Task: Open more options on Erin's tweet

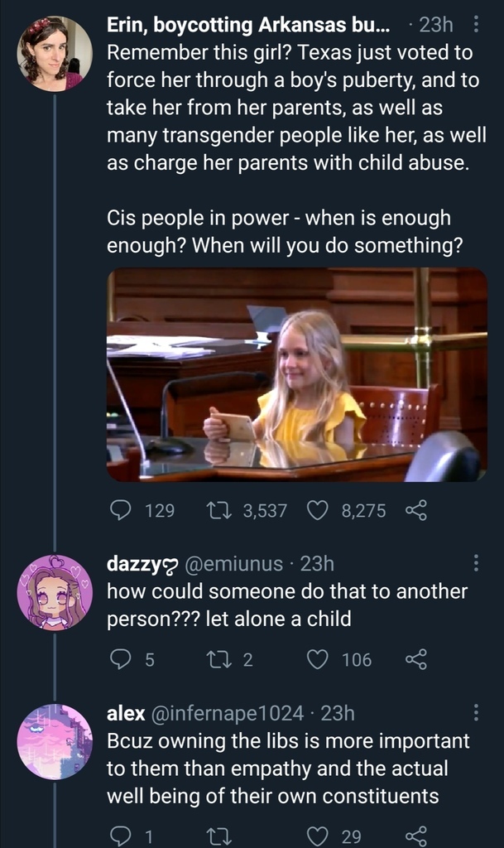Action: coord(476,25)
